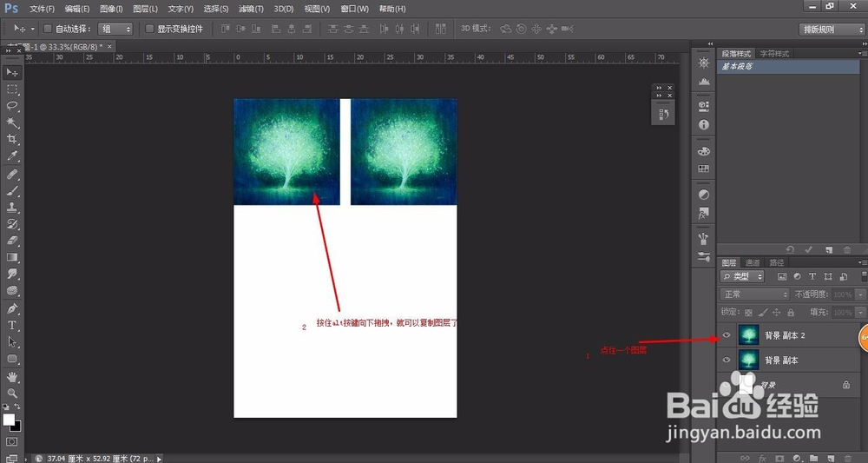Select the Hand tool
The image size is (868, 463).
point(12,377)
